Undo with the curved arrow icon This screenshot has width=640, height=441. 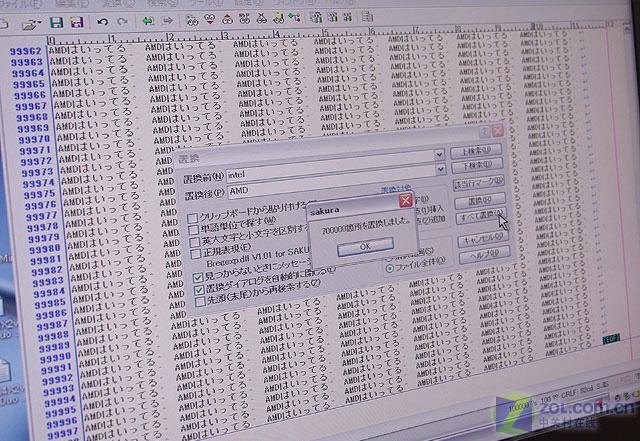point(102,21)
